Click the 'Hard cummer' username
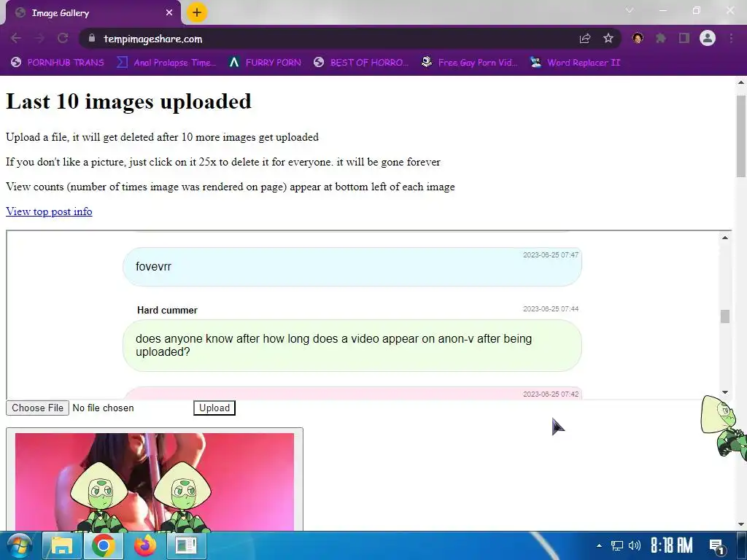The image size is (747, 560). tap(167, 311)
